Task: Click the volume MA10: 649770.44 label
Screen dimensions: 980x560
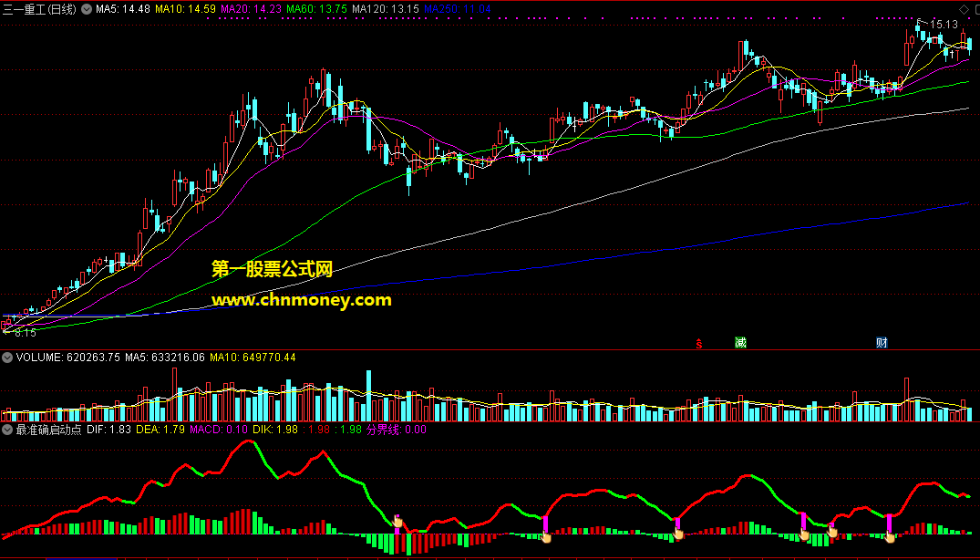Action: pyautogui.click(x=253, y=358)
